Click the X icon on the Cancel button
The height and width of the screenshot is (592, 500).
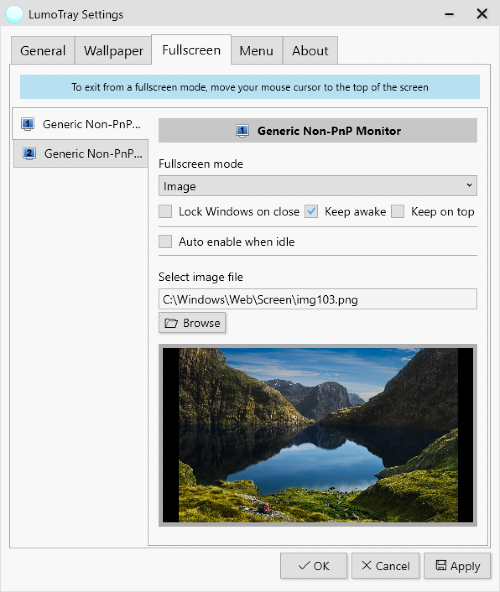366,565
